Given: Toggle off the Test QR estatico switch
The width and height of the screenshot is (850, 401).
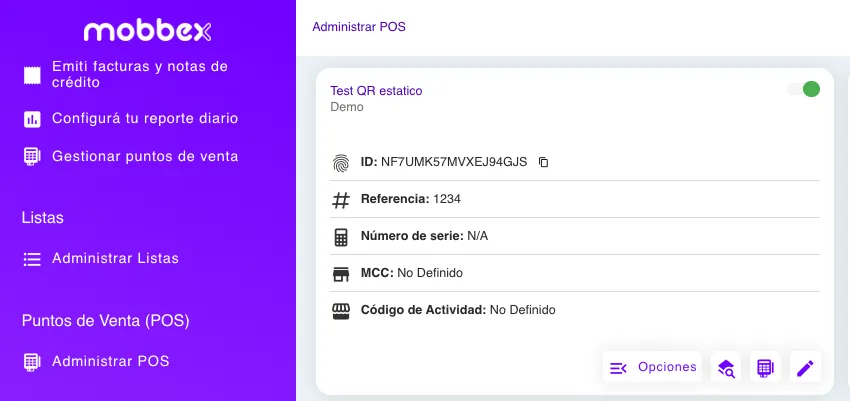Looking at the screenshot, I should [x=803, y=89].
